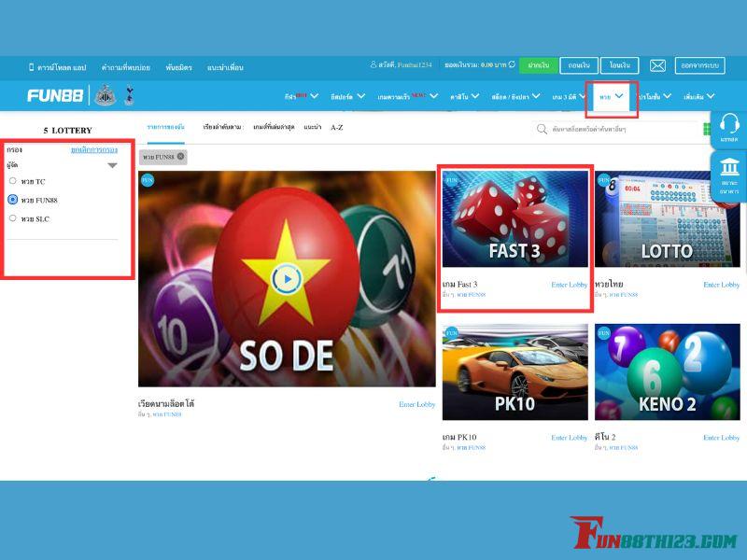The height and width of the screenshot is (560, 747).
Task: Click the Tottenham crest icon
Action: pyautogui.click(x=129, y=95)
